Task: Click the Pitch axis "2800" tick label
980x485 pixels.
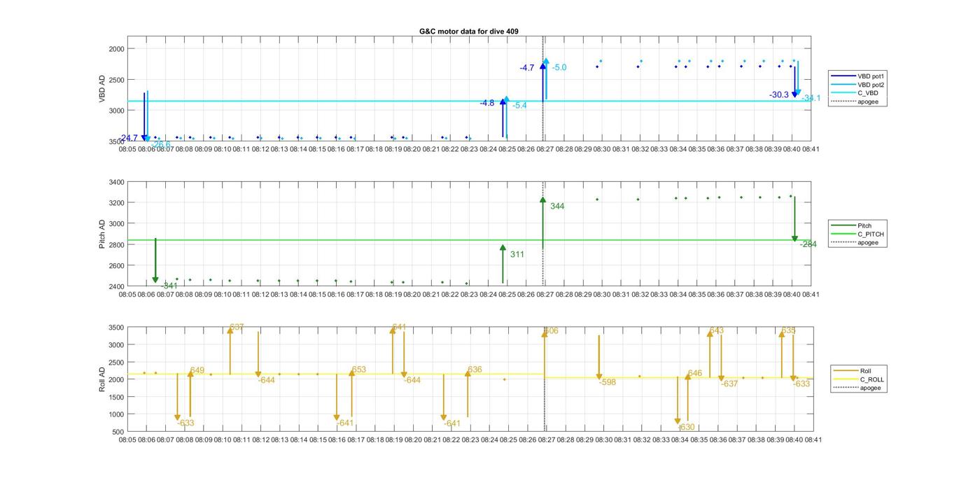Action: pyautogui.click(x=115, y=245)
